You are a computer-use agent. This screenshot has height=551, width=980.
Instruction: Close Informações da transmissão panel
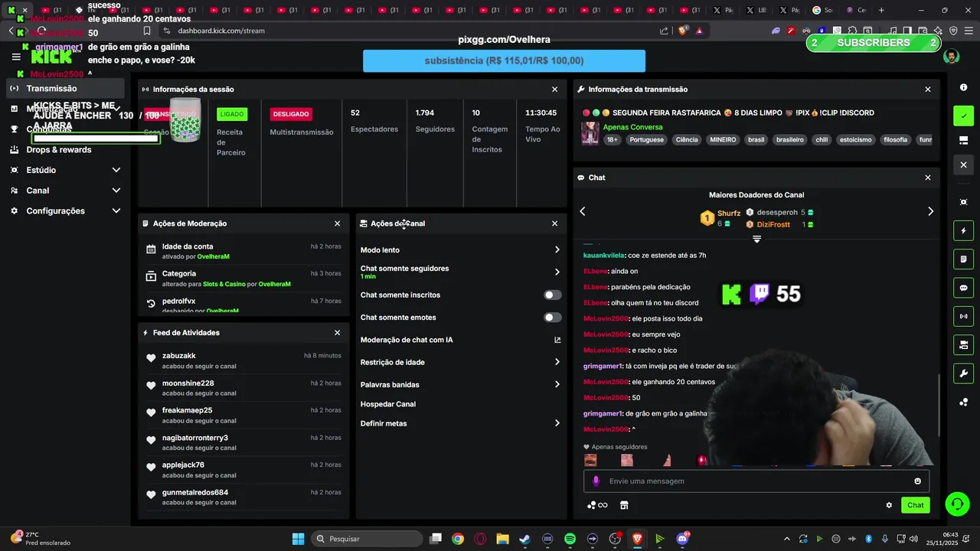tap(928, 90)
